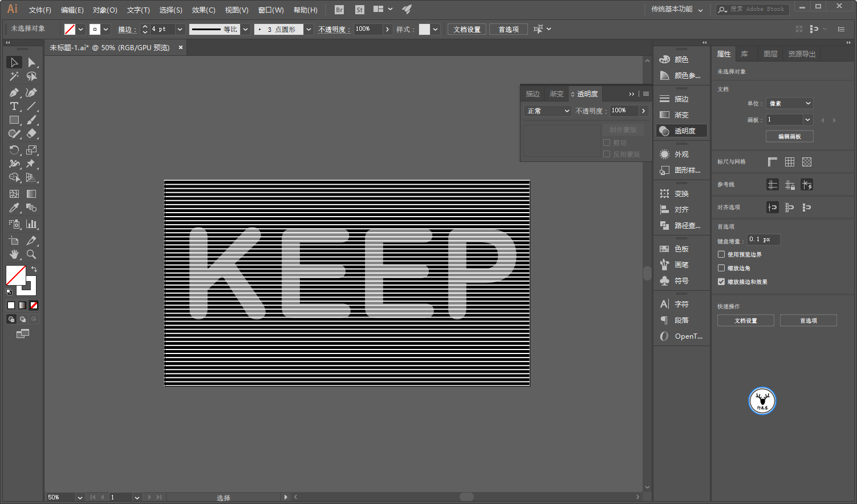This screenshot has width=857, height=504.
Task: Click the 描边 link in the control bar
Action: click(126, 29)
